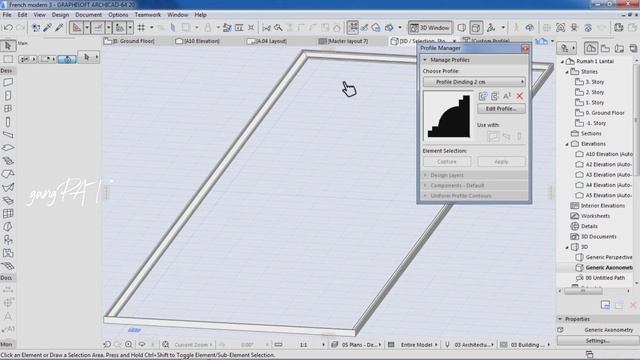Click the Edit Profile button

(501, 109)
